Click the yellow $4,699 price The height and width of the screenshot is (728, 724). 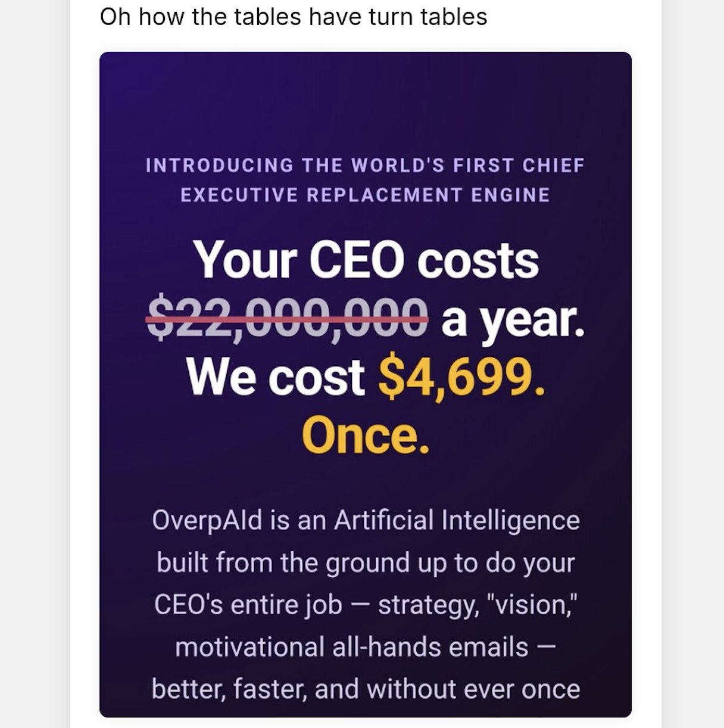pos(461,378)
